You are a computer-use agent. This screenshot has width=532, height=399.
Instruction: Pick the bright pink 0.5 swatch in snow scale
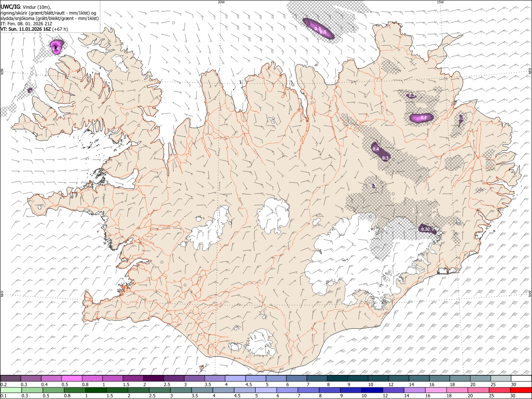[x=72, y=379]
